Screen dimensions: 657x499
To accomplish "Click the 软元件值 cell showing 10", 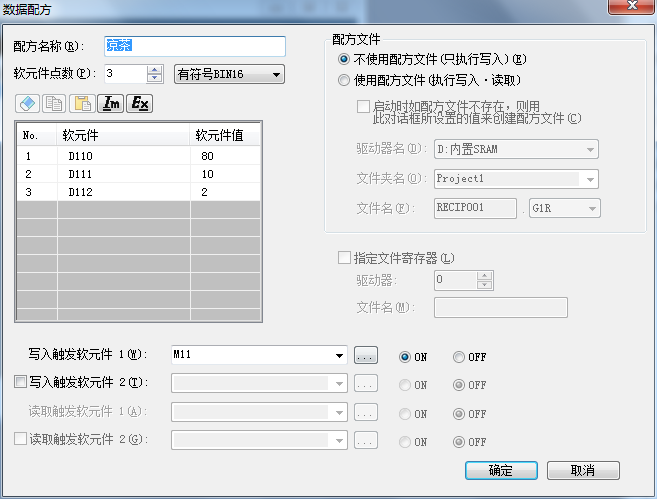I will pyautogui.click(x=207, y=174).
